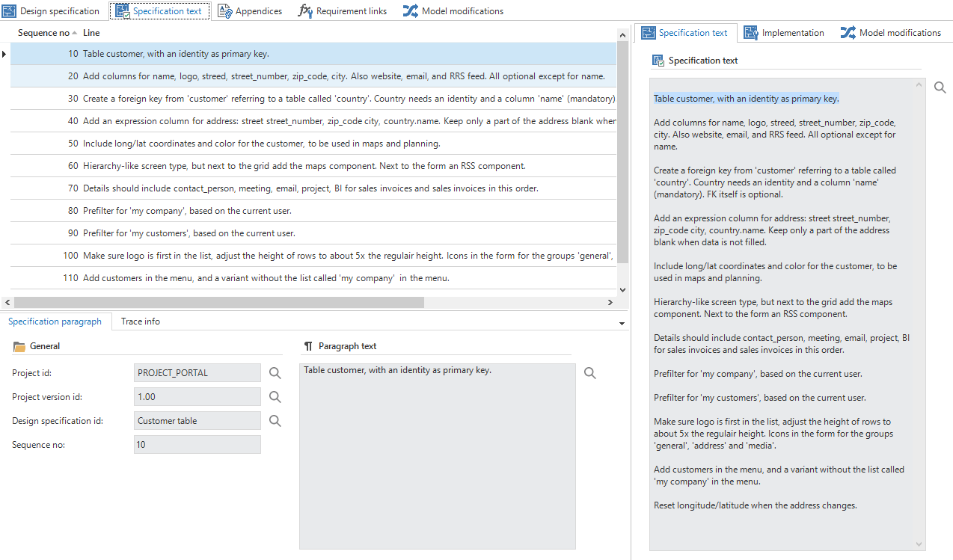953x560 pixels.
Task: Switch to Implementation tab in right panel
Action: 785,33
